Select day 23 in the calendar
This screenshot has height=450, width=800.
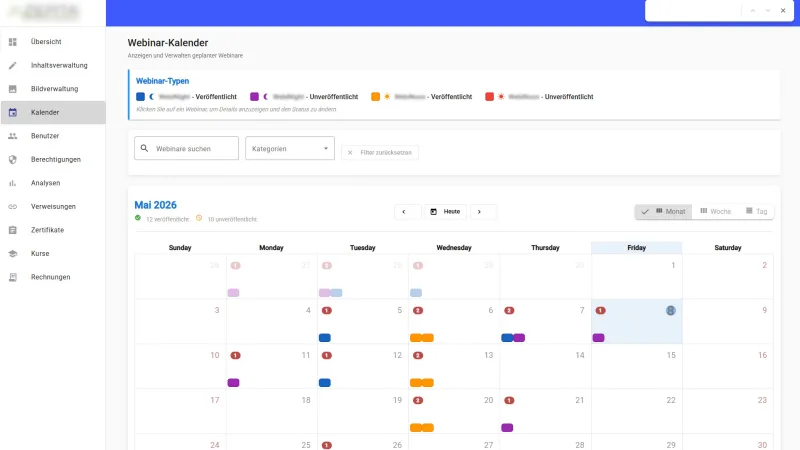pos(762,400)
